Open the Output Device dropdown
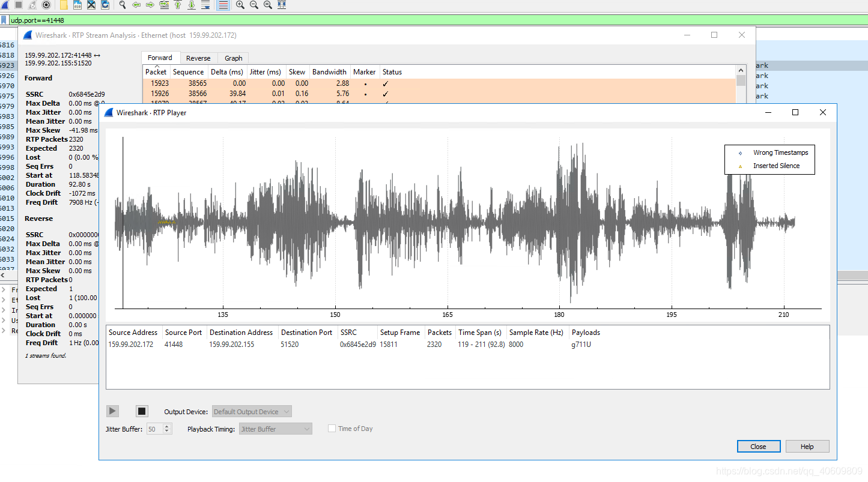Image resolution: width=868 pixels, height=482 pixels. click(252, 412)
